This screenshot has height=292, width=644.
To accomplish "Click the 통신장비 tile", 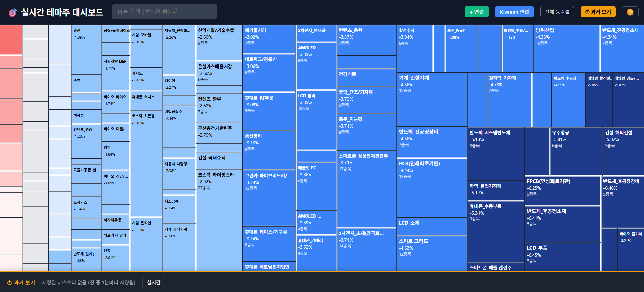I will (269, 150).
